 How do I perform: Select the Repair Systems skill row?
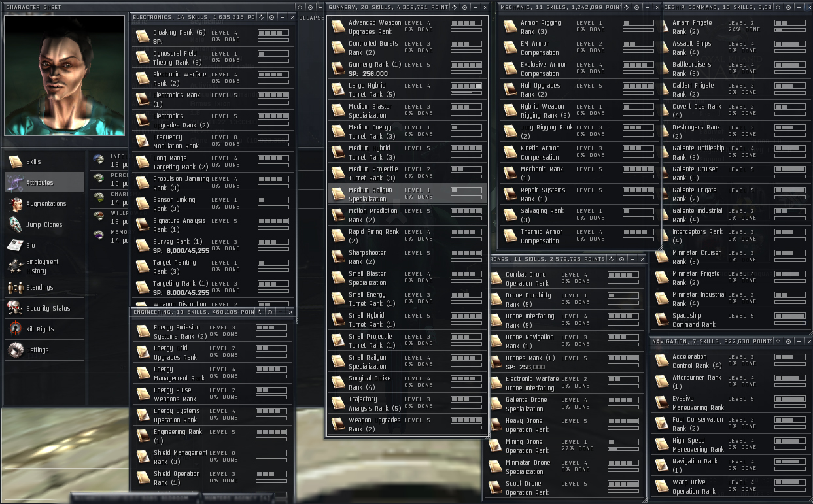[579, 193]
